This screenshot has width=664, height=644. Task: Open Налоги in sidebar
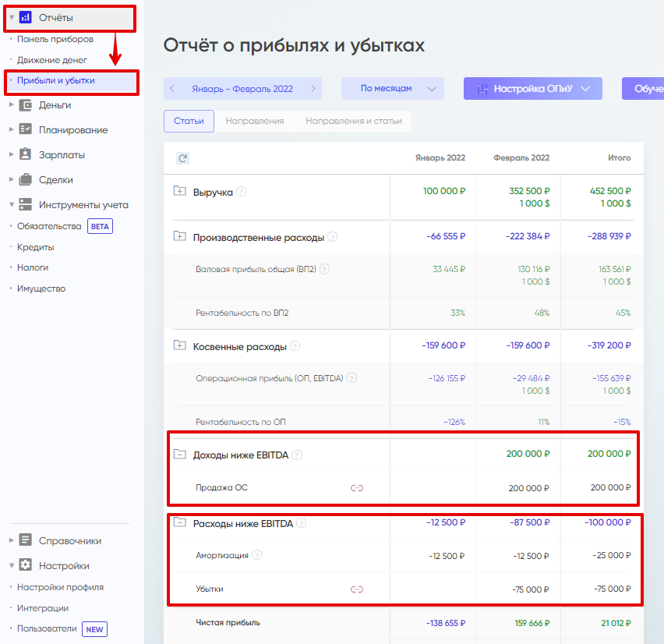pyautogui.click(x=33, y=267)
